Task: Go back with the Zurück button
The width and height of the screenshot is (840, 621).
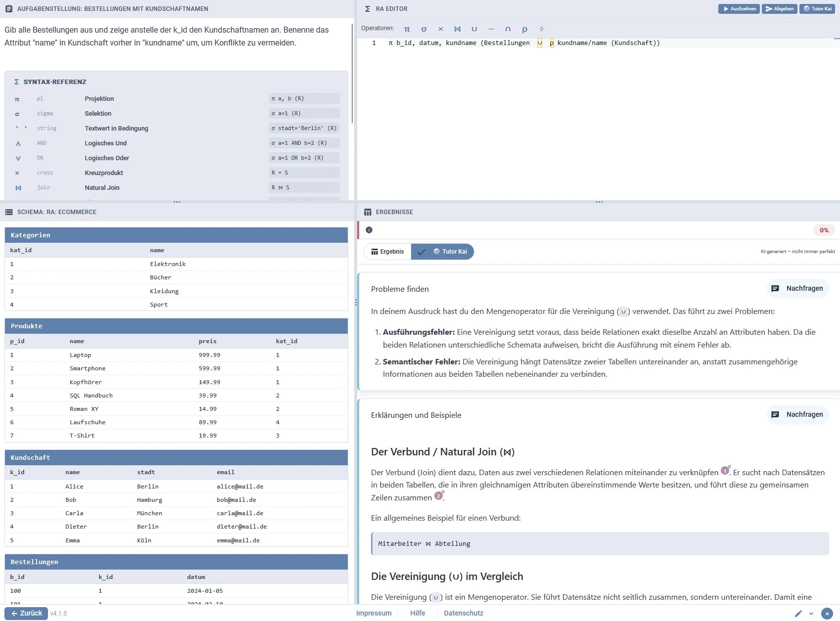Action: pyautogui.click(x=27, y=613)
